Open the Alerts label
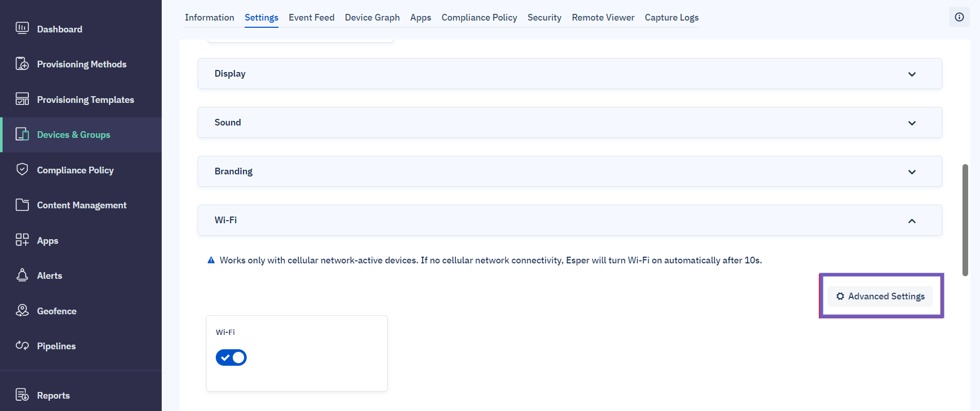The width and height of the screenshot is (980, 411). (x=49, y=276)
